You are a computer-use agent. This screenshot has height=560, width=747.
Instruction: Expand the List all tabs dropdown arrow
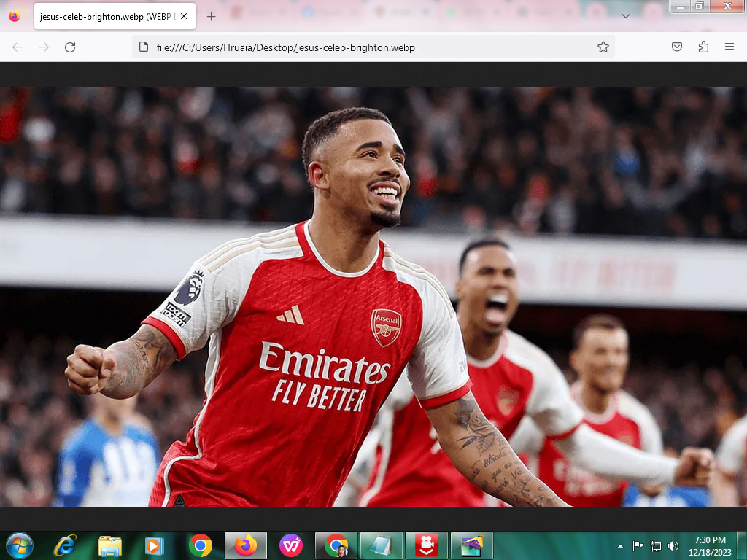(625, 16)
